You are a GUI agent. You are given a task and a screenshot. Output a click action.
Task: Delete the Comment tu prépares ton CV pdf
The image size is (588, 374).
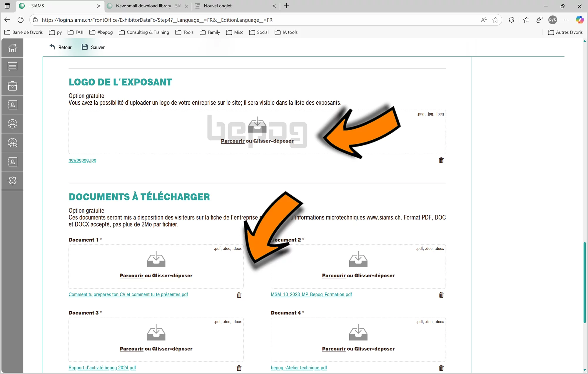tap(239, 295)
